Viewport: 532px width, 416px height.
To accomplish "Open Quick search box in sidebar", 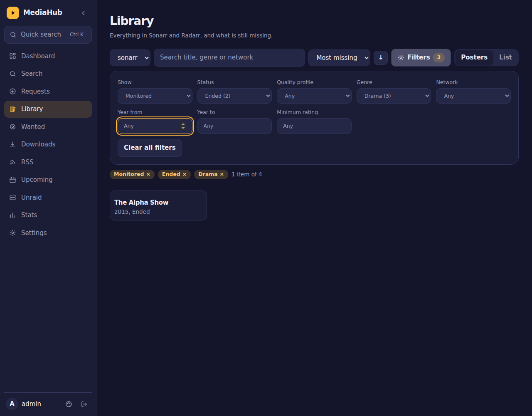I will (x=48, y=35).
